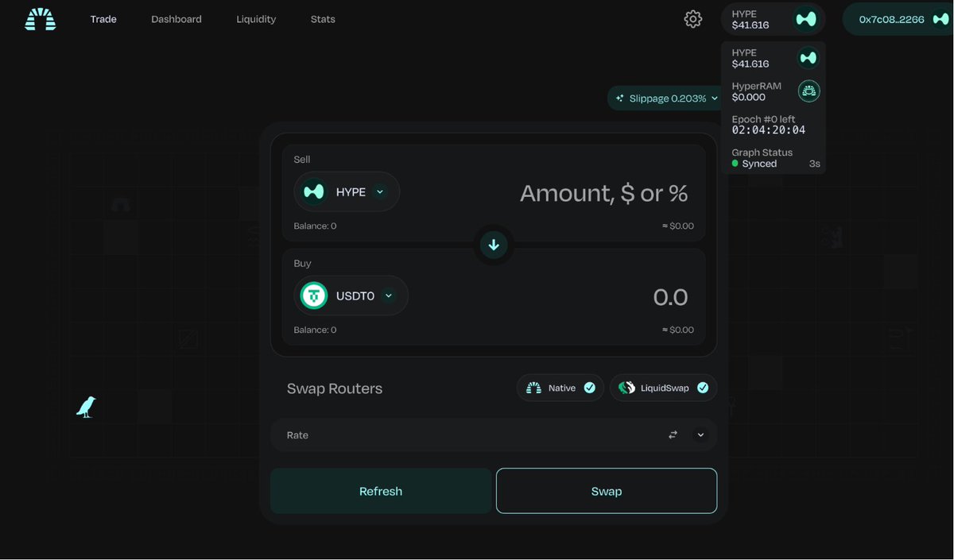Screen dimensions: 954x560
Task: Click the HYPE token logo in the Sell box
Action: [x=314, y=192]
